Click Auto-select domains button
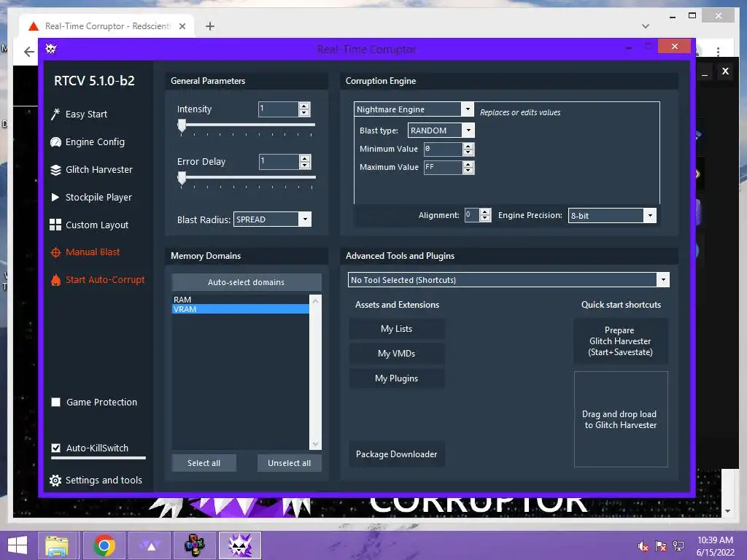Image resolution: width=747 pixels, height=560 pixels. pos(247,282)
